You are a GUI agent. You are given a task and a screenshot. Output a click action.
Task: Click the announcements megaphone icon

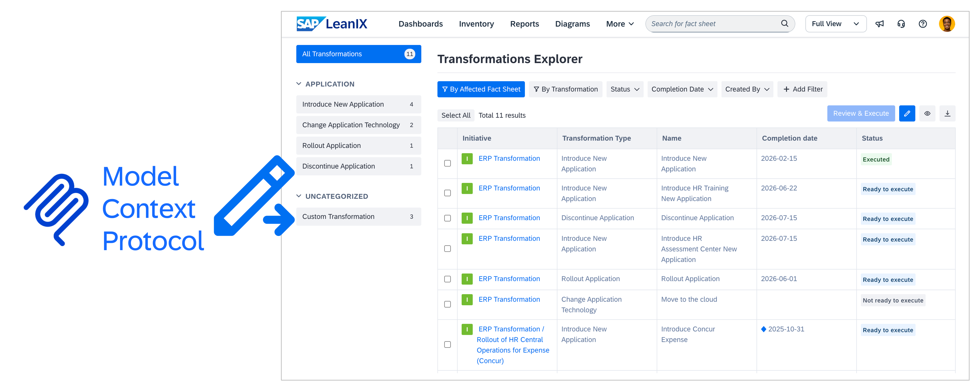[880, 24]
